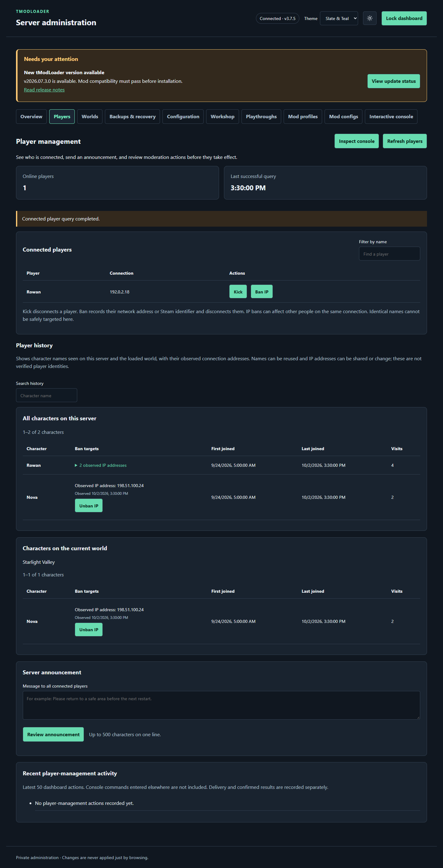This screenshot has width=443, height=868.
Task: Click the Last successful query time 3:30:00 PM
Action: 248,188
